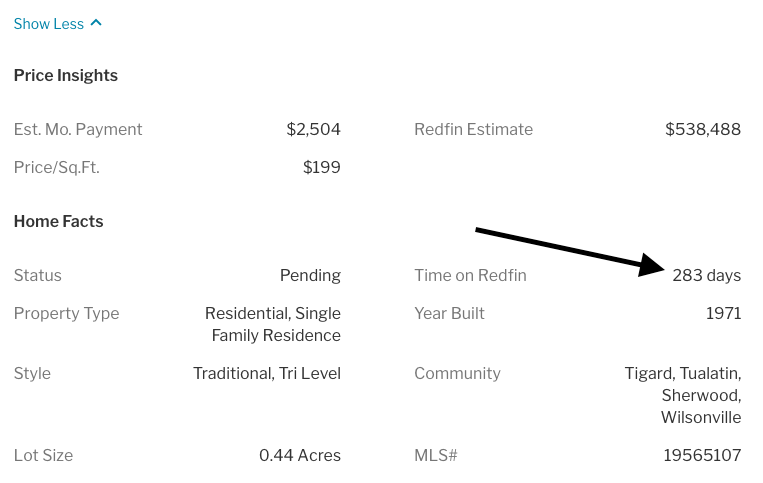Click the black annotation arrow head
The image size is (763, 483).
(651, 265)
